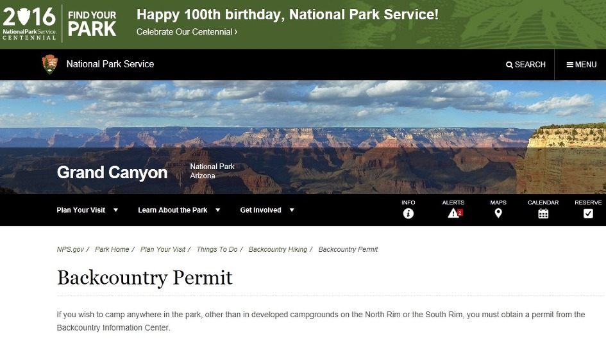Open the Info circle icon
This screenshot has height=364, width=606.
coord(408,213)
